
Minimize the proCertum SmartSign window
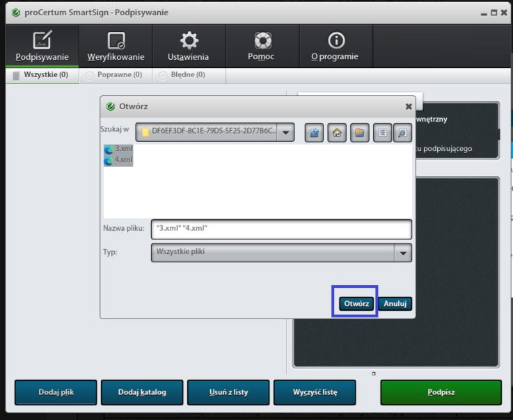(484, 13)
